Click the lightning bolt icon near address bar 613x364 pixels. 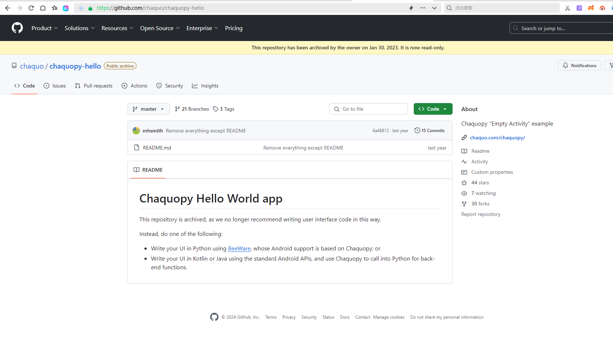click(411, 8)
